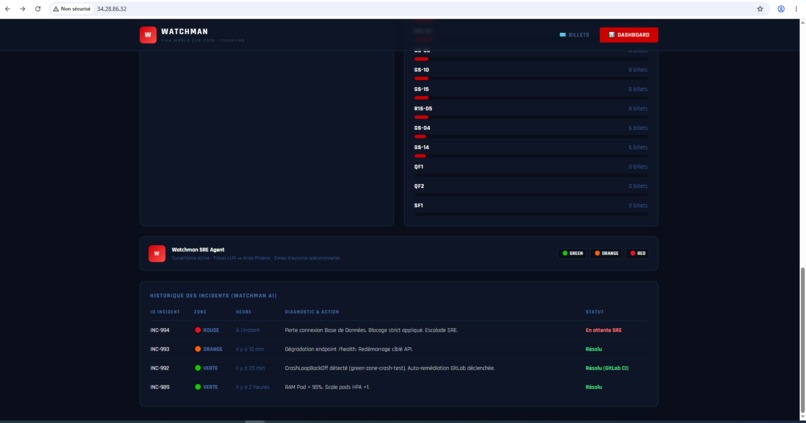The width and height of the screenshot is (806, 423).
Task: Open the Billets navigation tab
Action: point(574,35)
